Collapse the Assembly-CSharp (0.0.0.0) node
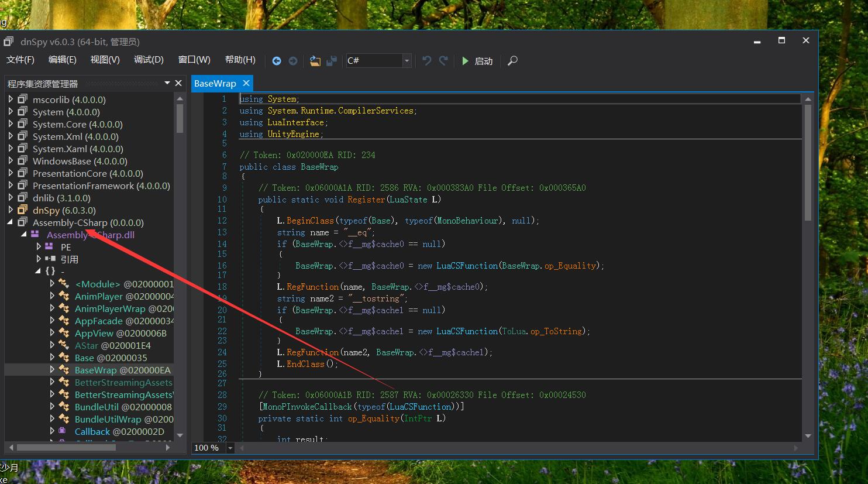The height and width of the screenshot is (484, 868). 11,222
